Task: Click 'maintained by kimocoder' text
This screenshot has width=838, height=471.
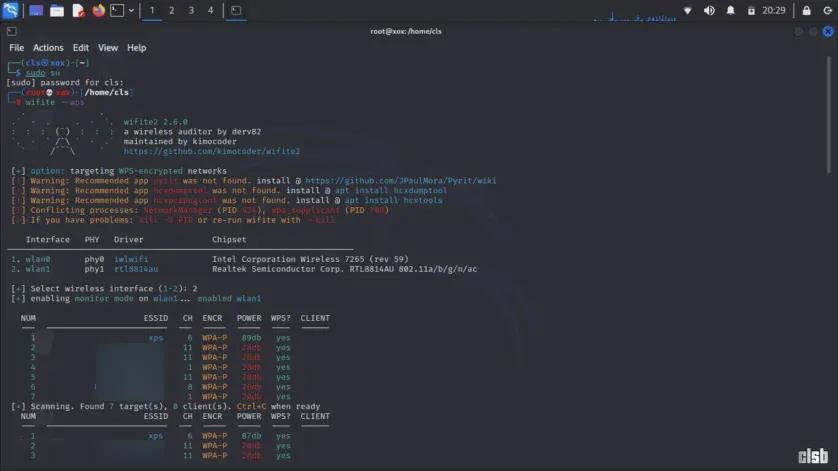Action: pos(180,142)
